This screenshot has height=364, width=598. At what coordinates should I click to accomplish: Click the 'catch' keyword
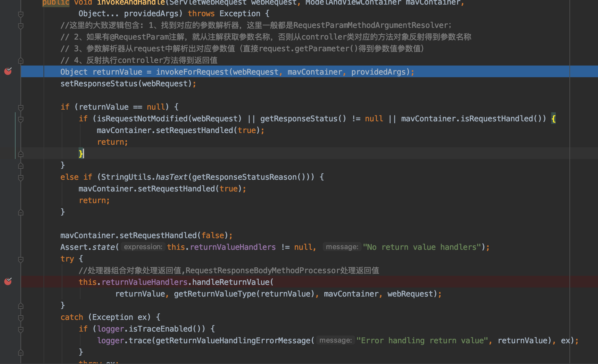pyautogui.click(x=72, y=317)
